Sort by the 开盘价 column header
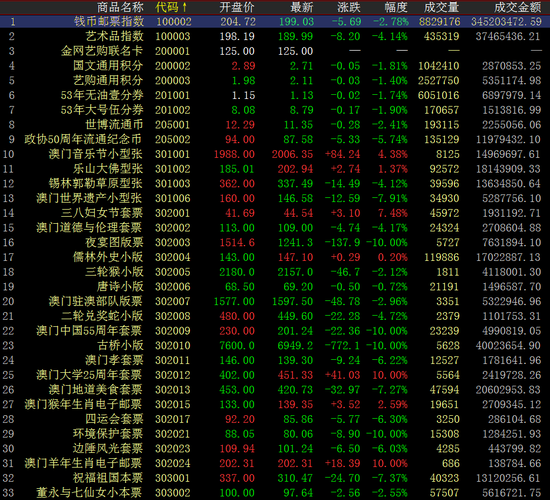This screenshot has width=550, height=500. 237,7
